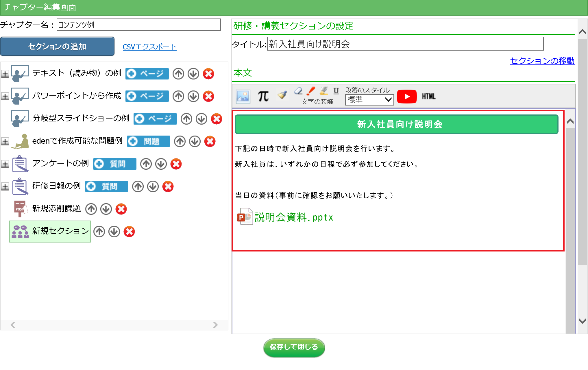Open the 段落のスタイル dropdown showing 標準
Screen dimensions: 588x370
click(x=369, y=100)
